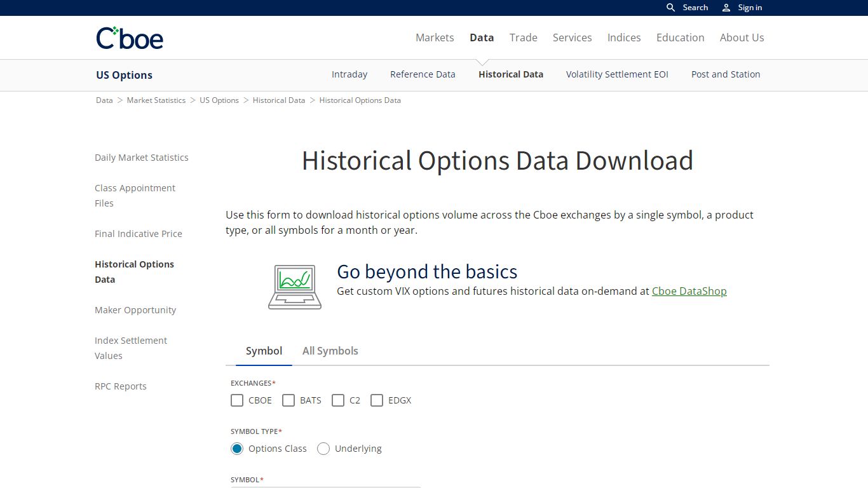Open Class Appointment Files in sidebar
Image resolution: width=868 pixels, height=488 pixels.
(135, 196)
